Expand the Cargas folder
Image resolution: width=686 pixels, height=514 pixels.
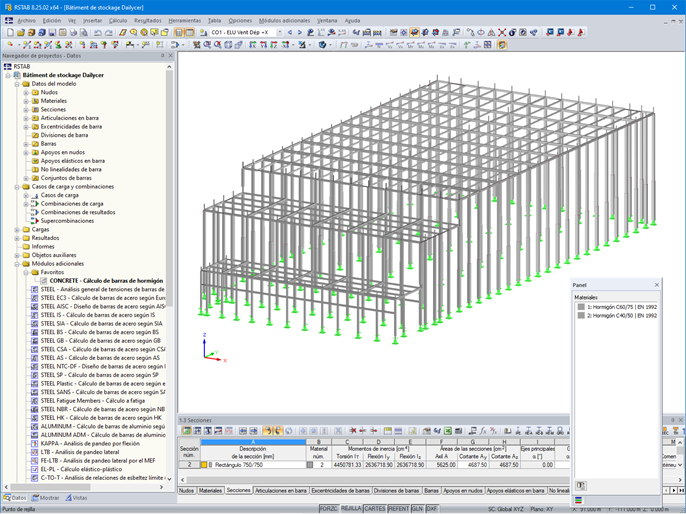tap(17, 230)
